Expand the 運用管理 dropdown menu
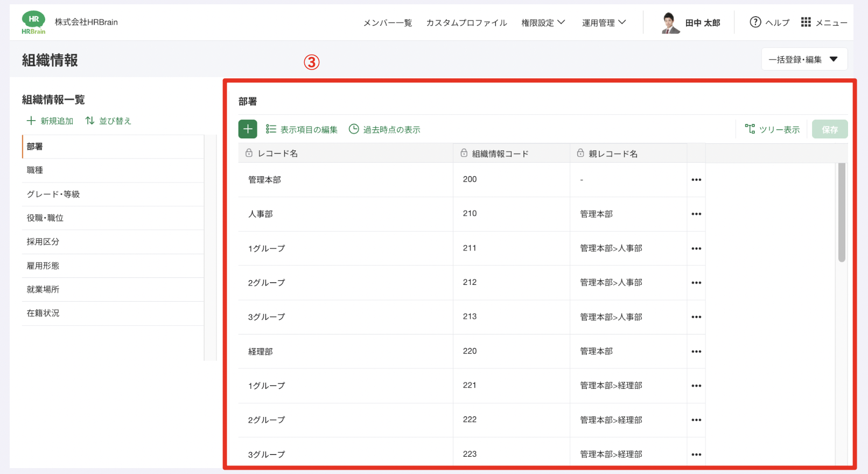 point(604,23)
